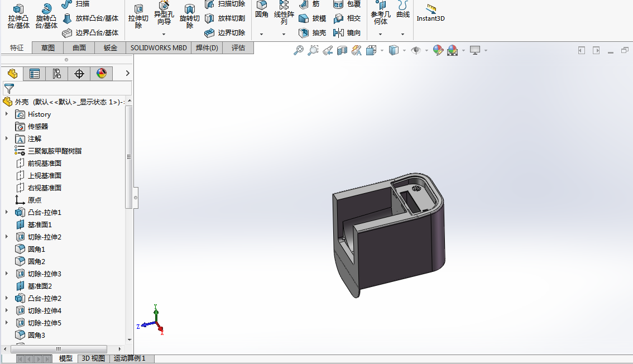Open the 钣金 sheet metal ribbon tab
The height and width of the screenshot is (364, 633).
(x=110, y=47)
